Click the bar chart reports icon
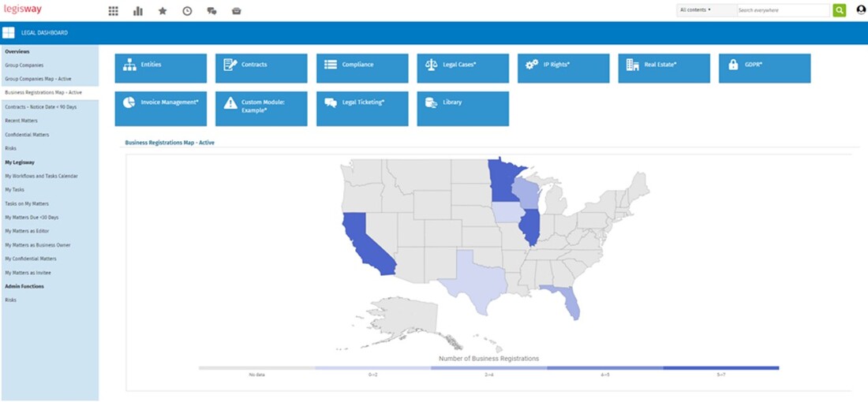Viewport: 868px width, 402px height. click(138, 11)
